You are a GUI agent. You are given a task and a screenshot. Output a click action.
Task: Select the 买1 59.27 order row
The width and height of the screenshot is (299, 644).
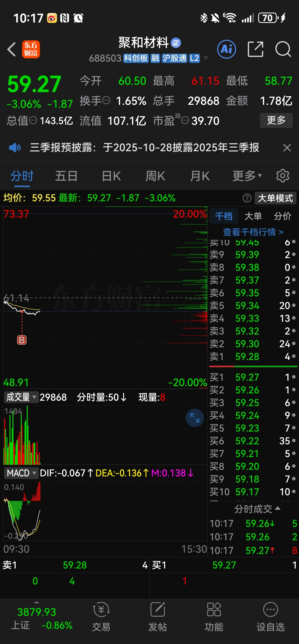point(253,377)
